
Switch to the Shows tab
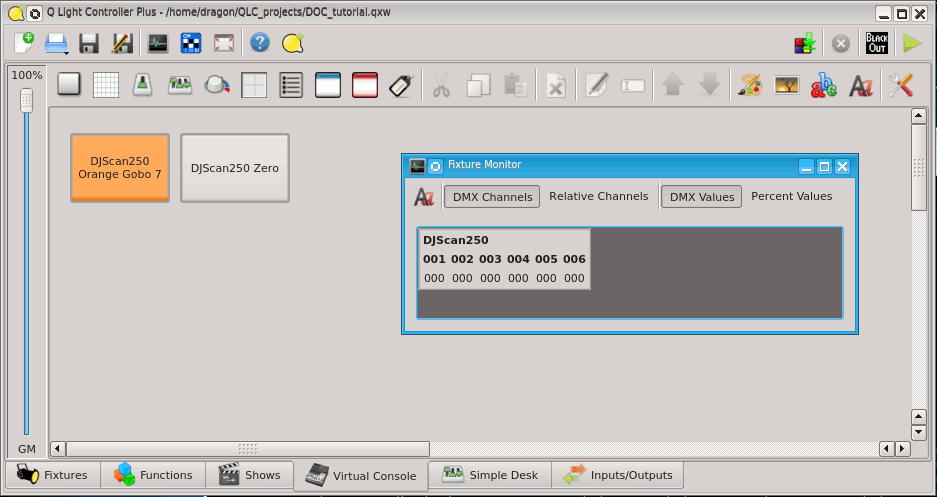[249, 475]
